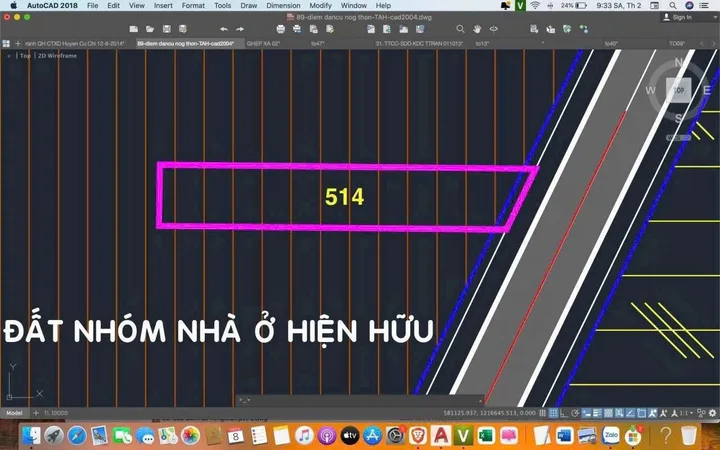Open AutoCAD app in the Dock
This screenshot has height=450, width=720.
[x=440, y=435]
